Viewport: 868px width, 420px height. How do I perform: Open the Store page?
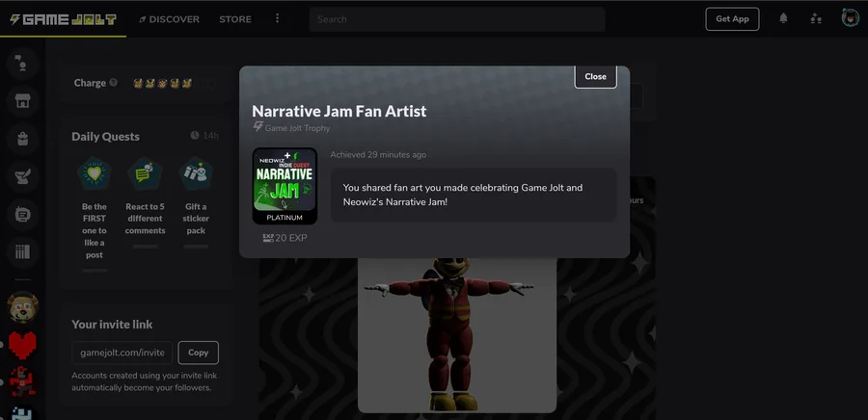tap(234, 19)
